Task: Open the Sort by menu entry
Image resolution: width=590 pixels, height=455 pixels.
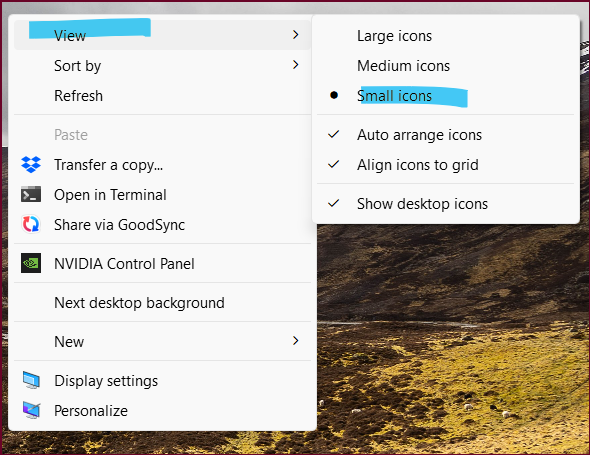Action: pyautogui.click(x=162, y=65)
